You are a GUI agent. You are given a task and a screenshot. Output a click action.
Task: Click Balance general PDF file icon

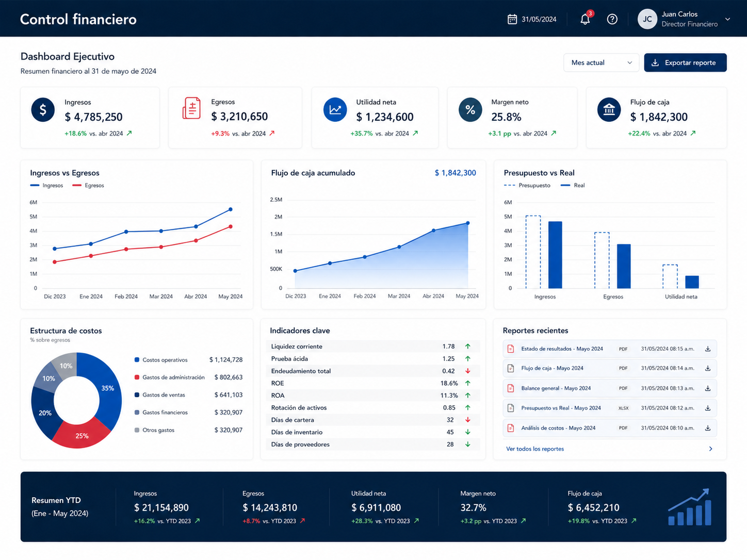point(511,388)
